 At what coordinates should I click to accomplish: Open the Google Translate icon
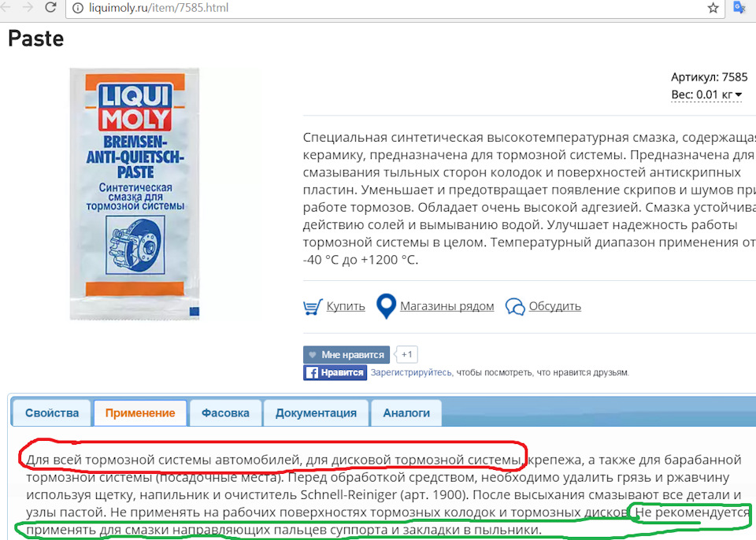tap(739, 8)
